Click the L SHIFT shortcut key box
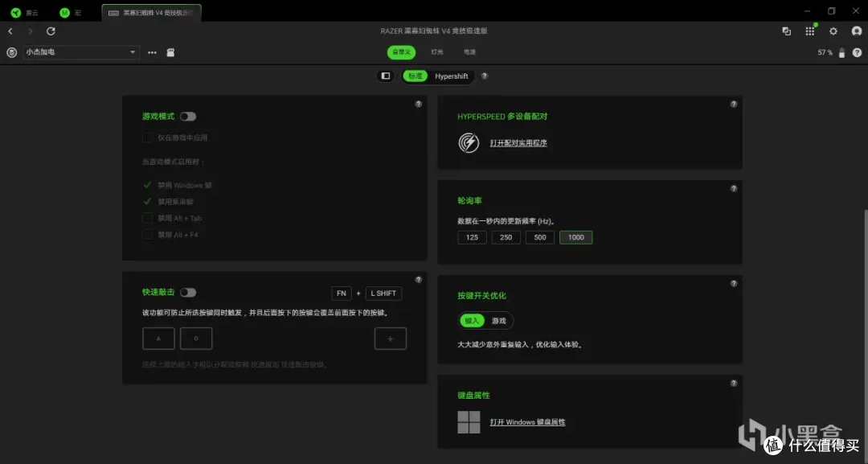Screen dimensions: 868x464 tap(383, 294)
